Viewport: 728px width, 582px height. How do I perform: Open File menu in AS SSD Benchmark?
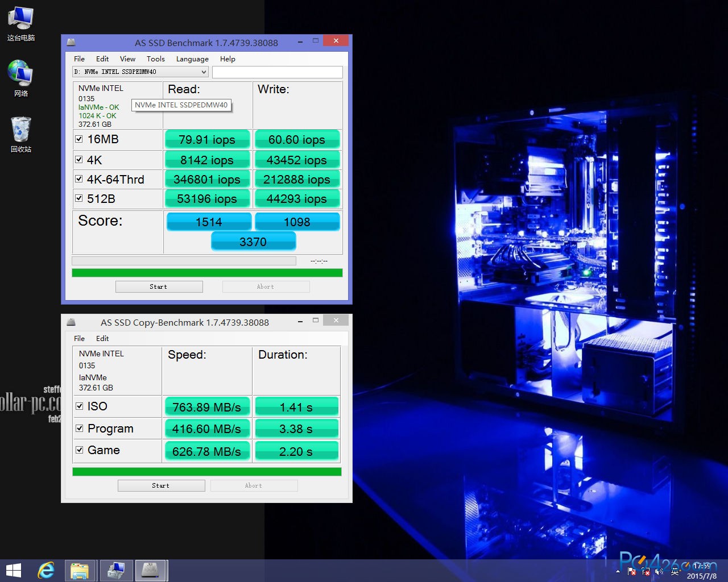(79, 59)
